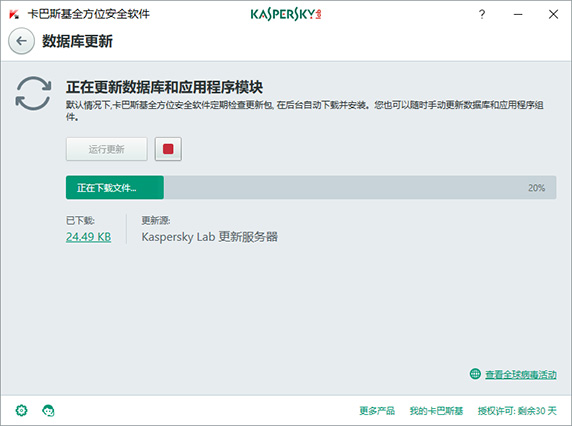Viewport: 572px width, 426px height.
Task: Click the Kaspersky K logo in title bar
Action: point(14,14)
